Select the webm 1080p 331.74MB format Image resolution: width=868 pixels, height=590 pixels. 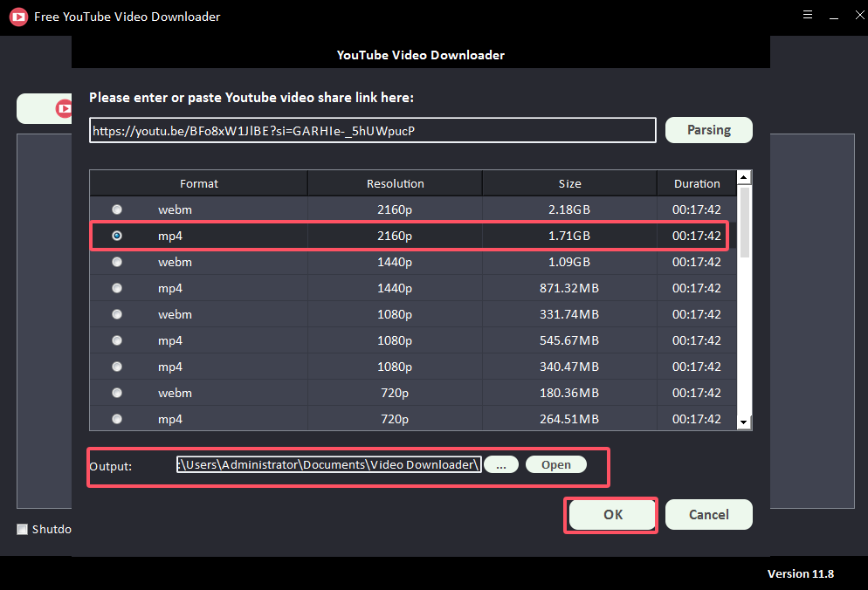(116, 314)
